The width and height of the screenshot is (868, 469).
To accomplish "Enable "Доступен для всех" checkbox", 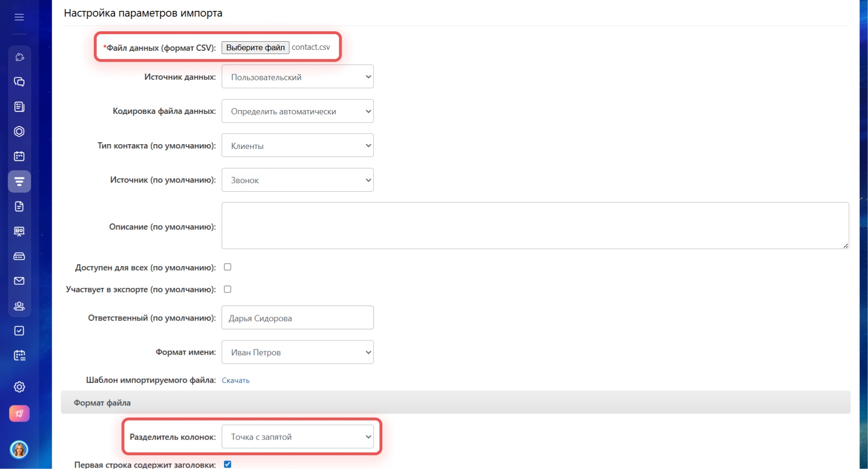I will [227, 267].
